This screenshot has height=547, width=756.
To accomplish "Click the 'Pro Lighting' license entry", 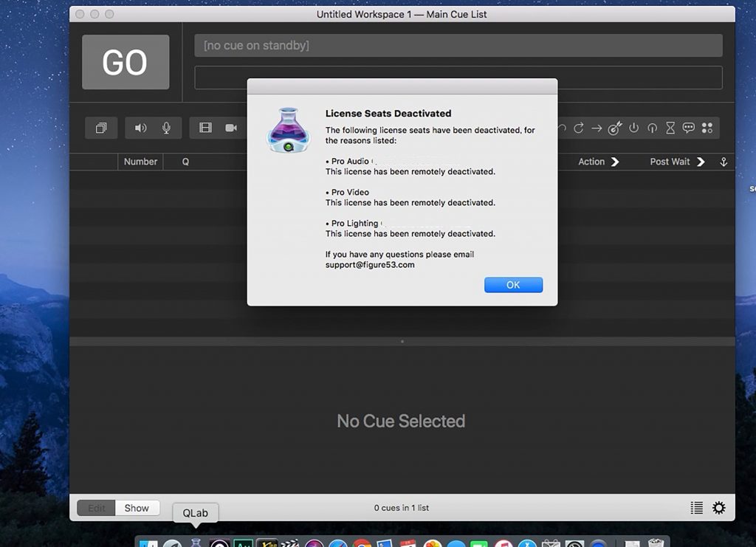I will [354, 223].
